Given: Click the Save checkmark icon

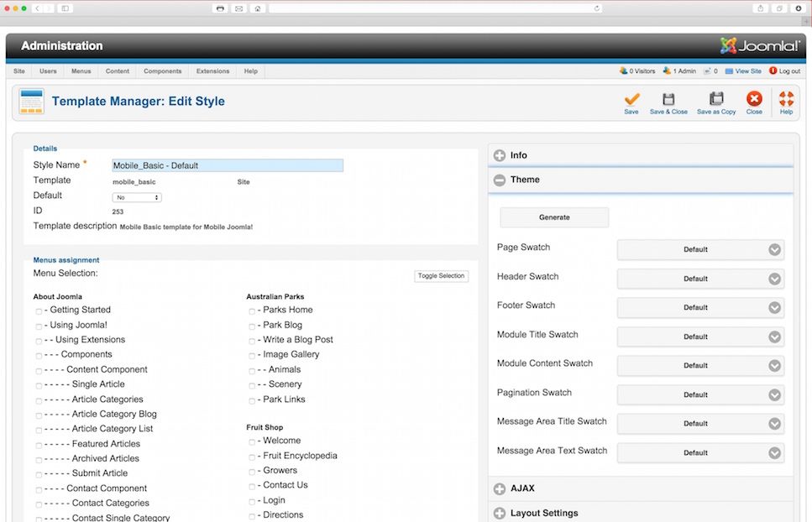Looking at the screenshot, I should [631, 98].
